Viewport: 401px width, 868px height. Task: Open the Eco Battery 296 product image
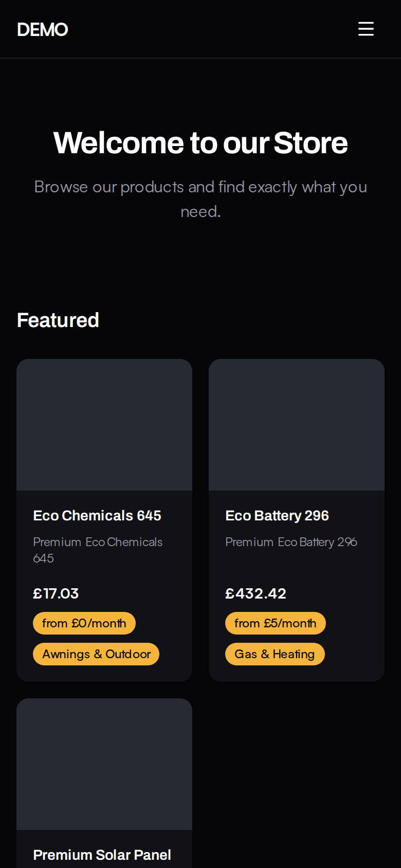tap(297, 425)
